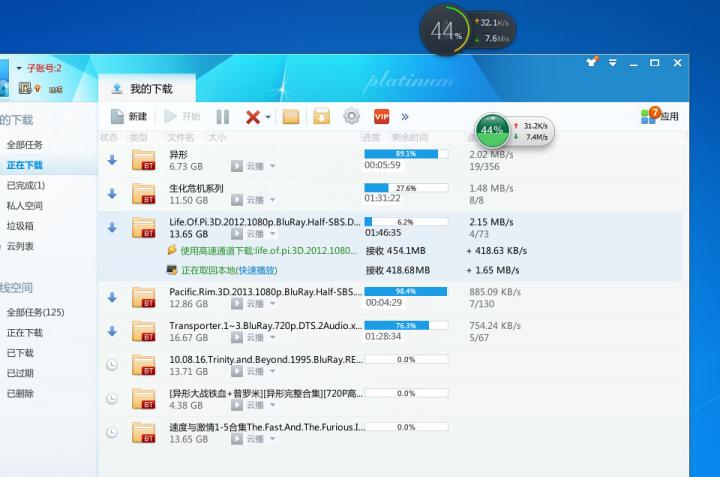Viewport: 720px width, 477px height.
Task: Click 89.1% progress bar of 异形
Action: [x=406, y=154]
